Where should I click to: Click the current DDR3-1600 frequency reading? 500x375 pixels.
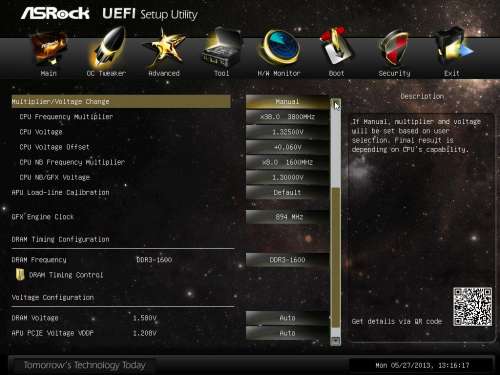click(x=154, y=260)
